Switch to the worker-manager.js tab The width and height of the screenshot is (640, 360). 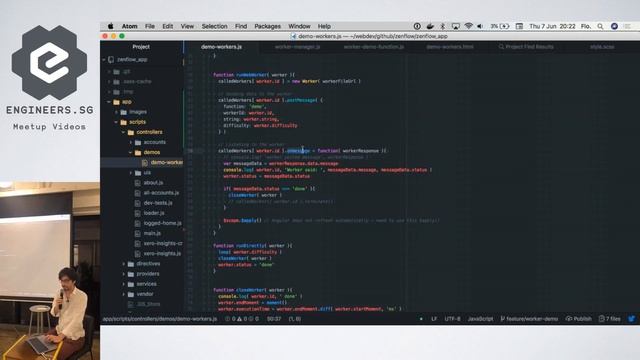click(297, 47)
